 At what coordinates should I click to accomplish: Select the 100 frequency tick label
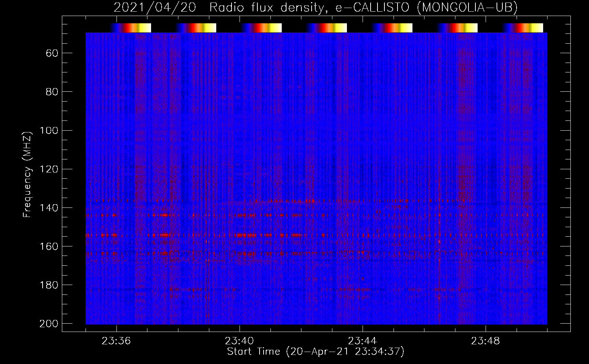(49, 131)
